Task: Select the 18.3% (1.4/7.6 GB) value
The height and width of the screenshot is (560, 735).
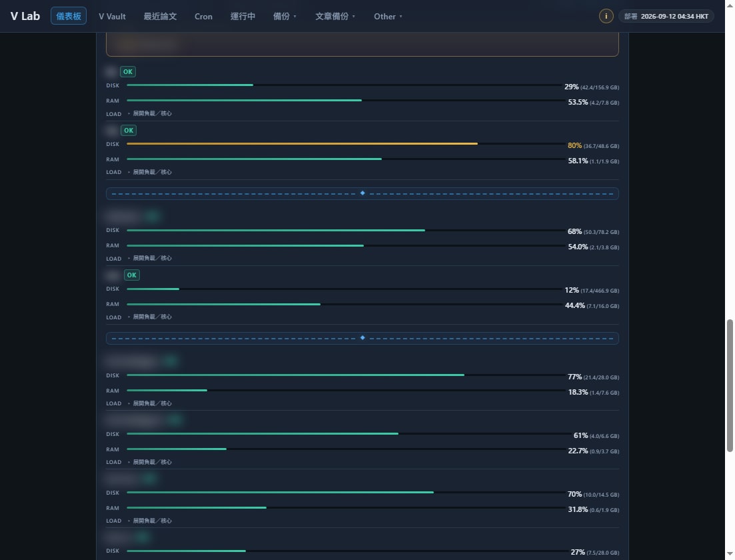Action: click(594, 392)
